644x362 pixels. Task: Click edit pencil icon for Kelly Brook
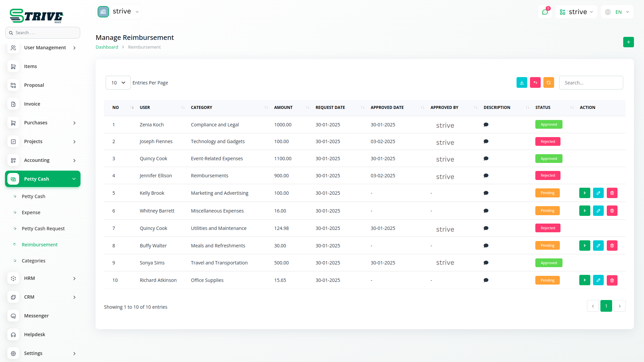598,193
